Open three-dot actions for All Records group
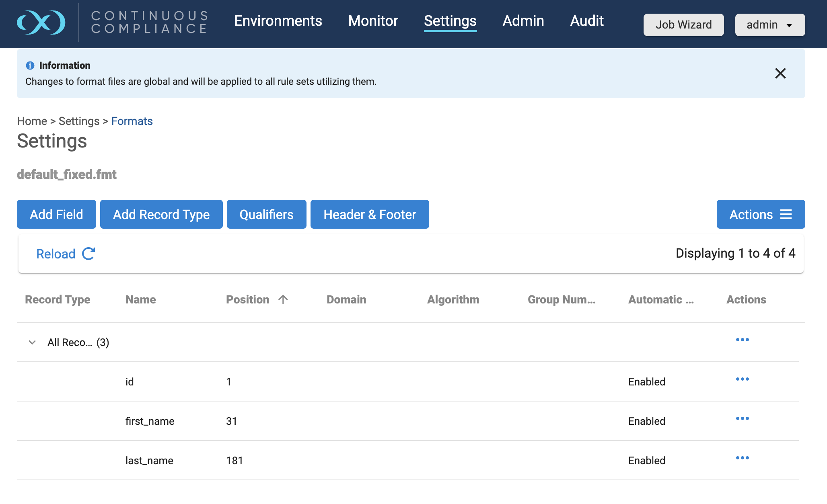Screen dimensions: 827x504 [x=742, y=340]
